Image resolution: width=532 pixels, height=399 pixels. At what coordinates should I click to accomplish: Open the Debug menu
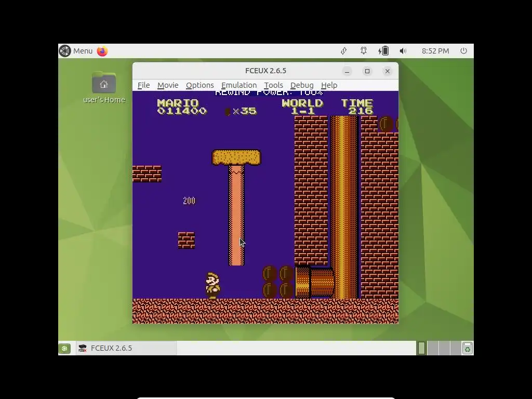click(302, 85)
